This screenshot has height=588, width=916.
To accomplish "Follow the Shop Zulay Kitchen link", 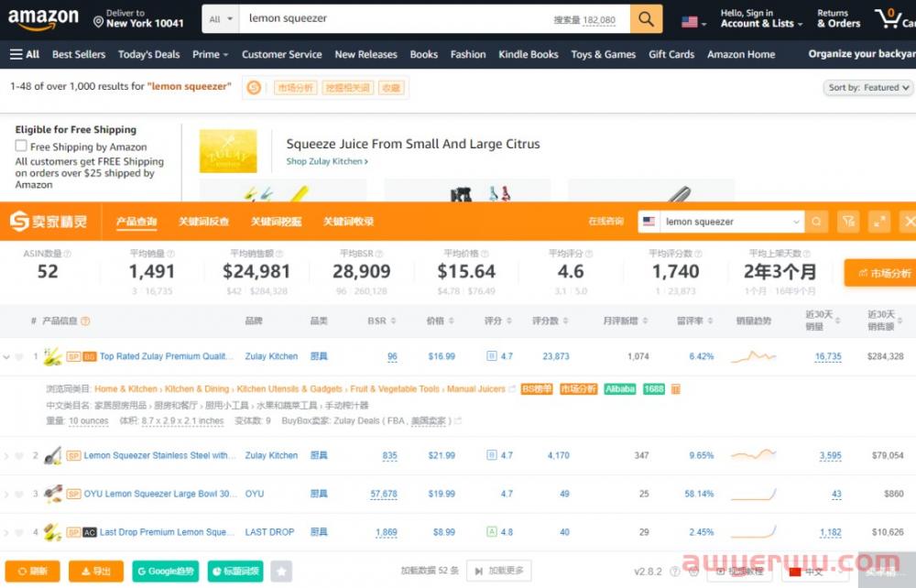I will [327, 161].
